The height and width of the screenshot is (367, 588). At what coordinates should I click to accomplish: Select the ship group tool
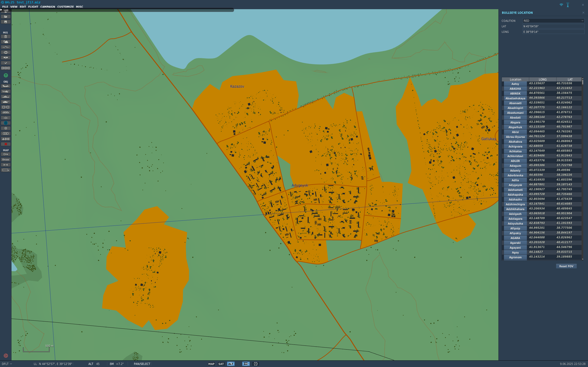(x=6, y=97)
